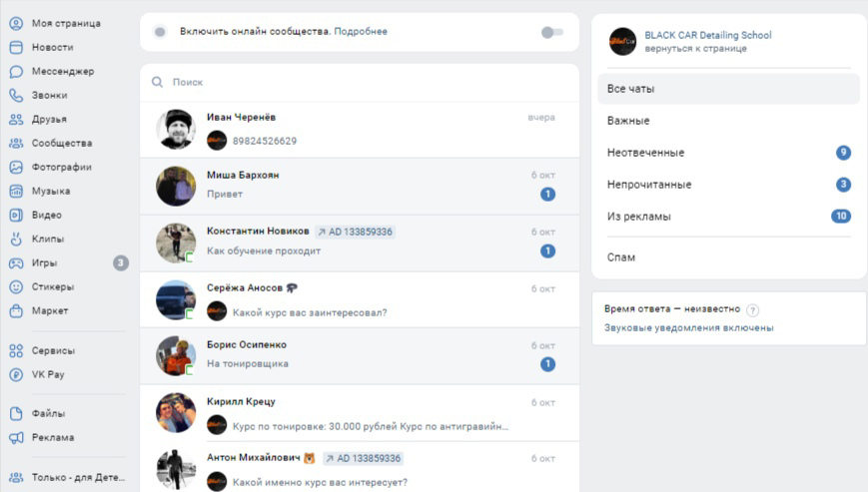Image resolution: width=868 pixels, height=492 pixels.
Task: Click Иван Черенёв's avatar
Action: pos(176,130)
